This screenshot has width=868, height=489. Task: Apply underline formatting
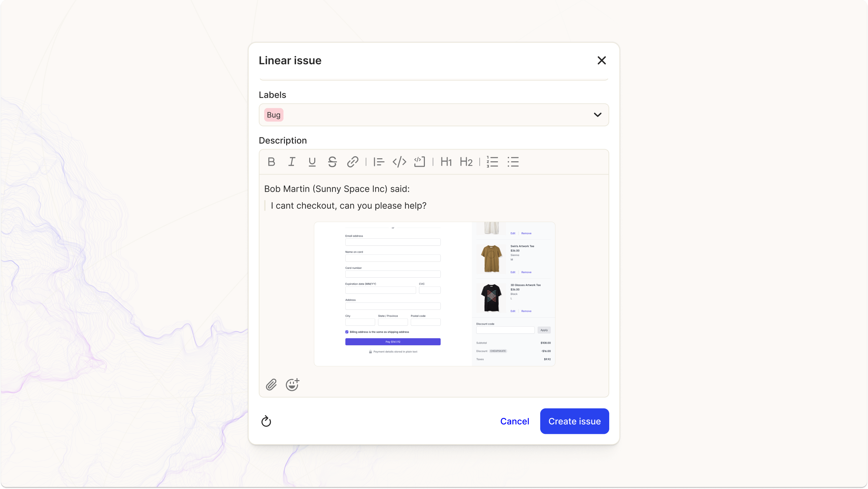coord(312,162)
